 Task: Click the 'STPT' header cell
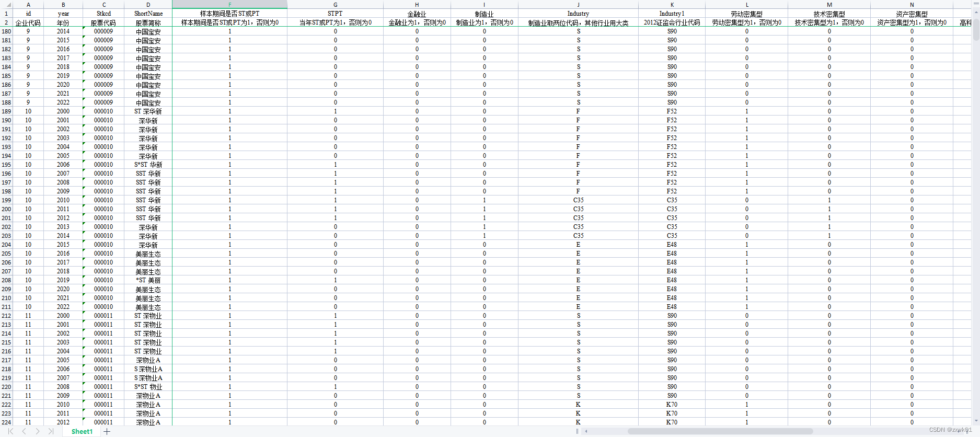(x=335, y=14)
